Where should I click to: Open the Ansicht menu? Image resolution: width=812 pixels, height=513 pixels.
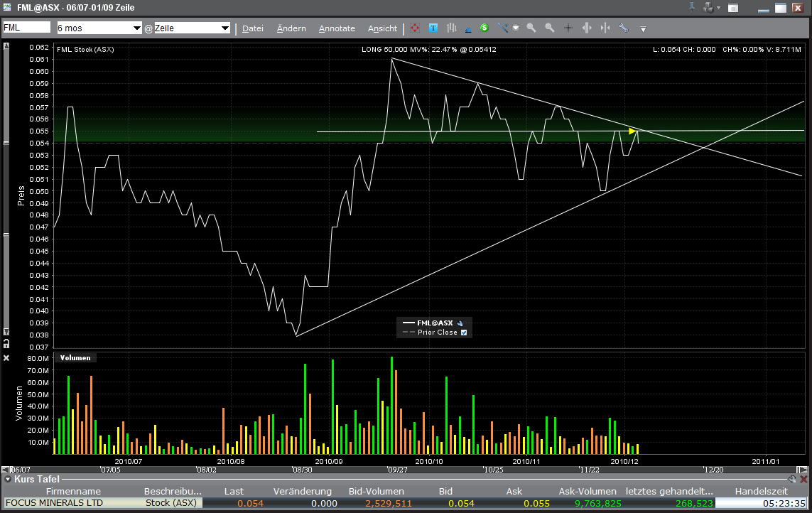382,28
